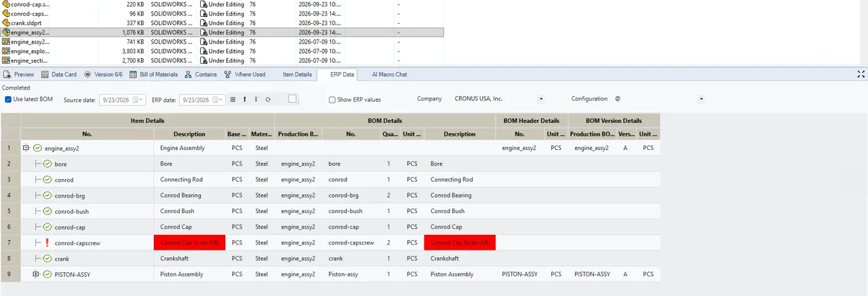Click the Item Details column group header
Image resolution: width=868 pixels, height=296 pixels.
click(147, 120)
